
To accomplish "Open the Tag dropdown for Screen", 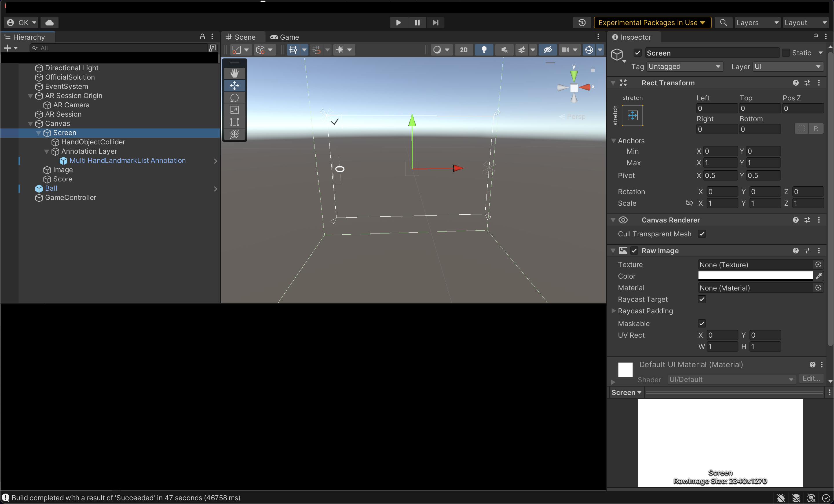I will [x=684, y=66].
